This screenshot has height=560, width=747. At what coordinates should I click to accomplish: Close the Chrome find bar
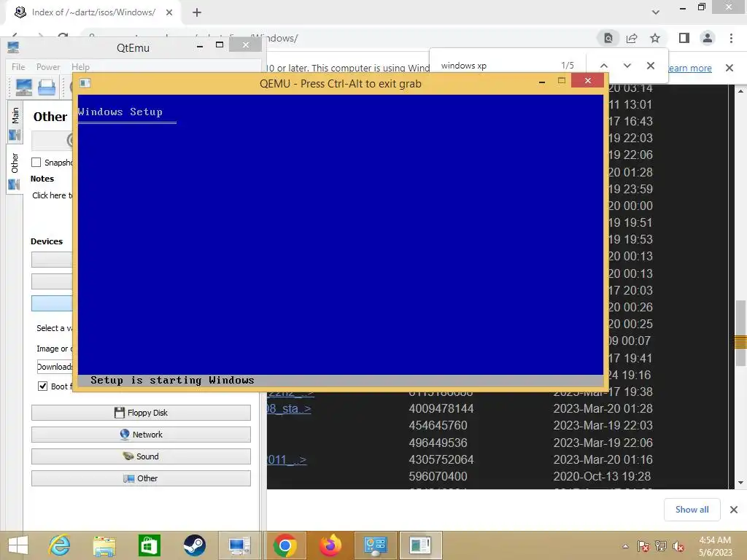pos(650,66)
